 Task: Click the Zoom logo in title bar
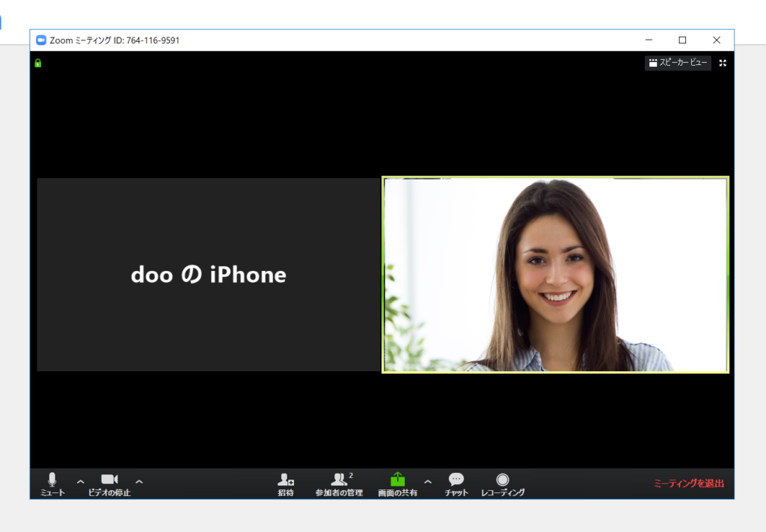41,40
